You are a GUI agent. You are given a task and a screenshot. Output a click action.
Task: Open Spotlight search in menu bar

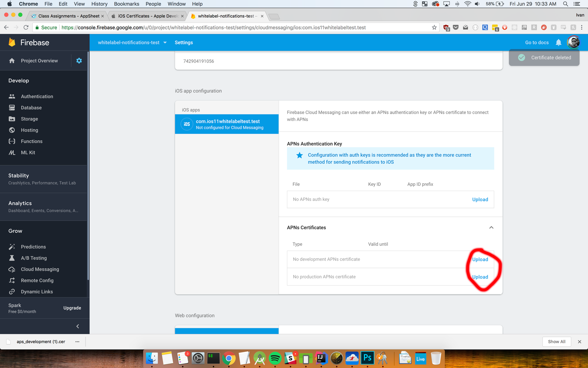(x=566, y=4)
